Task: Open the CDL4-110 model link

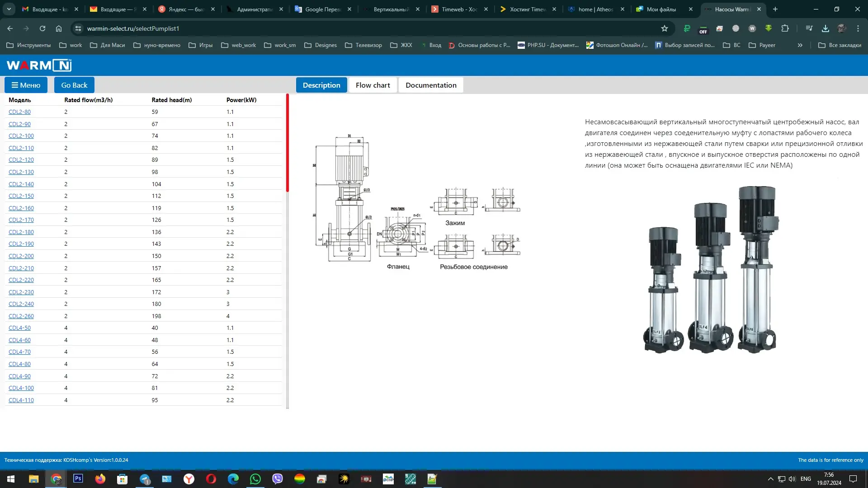Action: coord(21,400)
